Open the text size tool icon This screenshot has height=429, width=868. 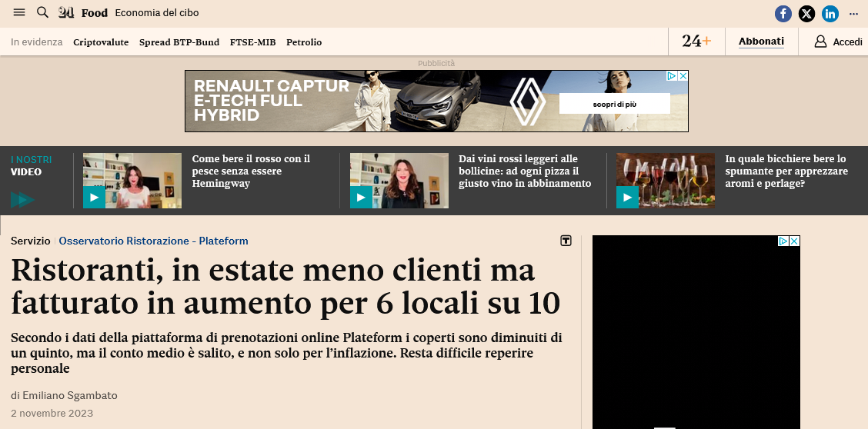(566, 241)
